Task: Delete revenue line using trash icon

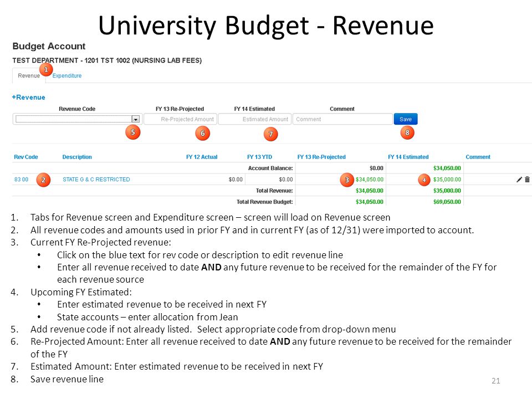Action: click(x=527, y=180)
